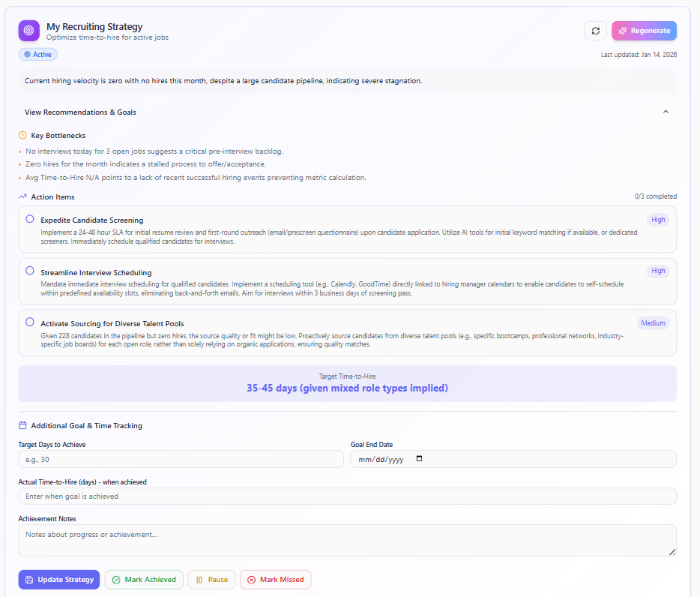This screenshot has height=597, width=700.
Task: Pause the recruiting strategy
Action: tap(211, 580)
